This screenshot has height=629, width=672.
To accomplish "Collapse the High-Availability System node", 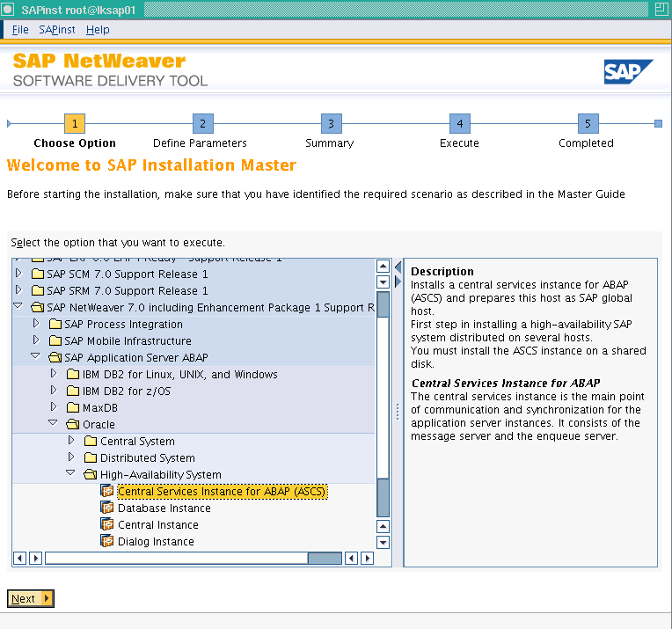I will coord(70,473).
